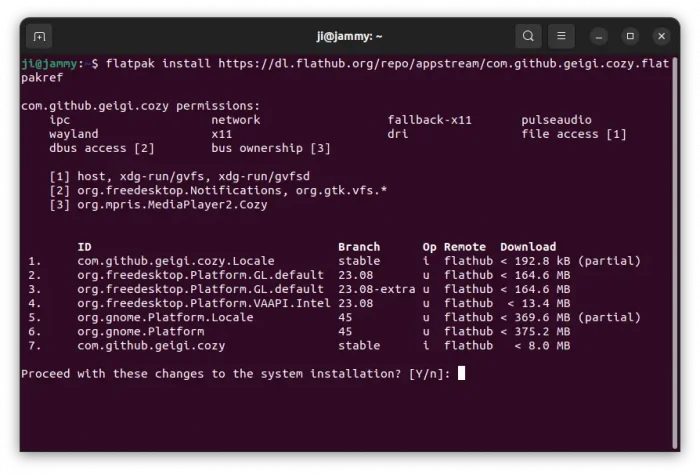Close the terminal window
The image size is (700, 474).
click(661, 36)
